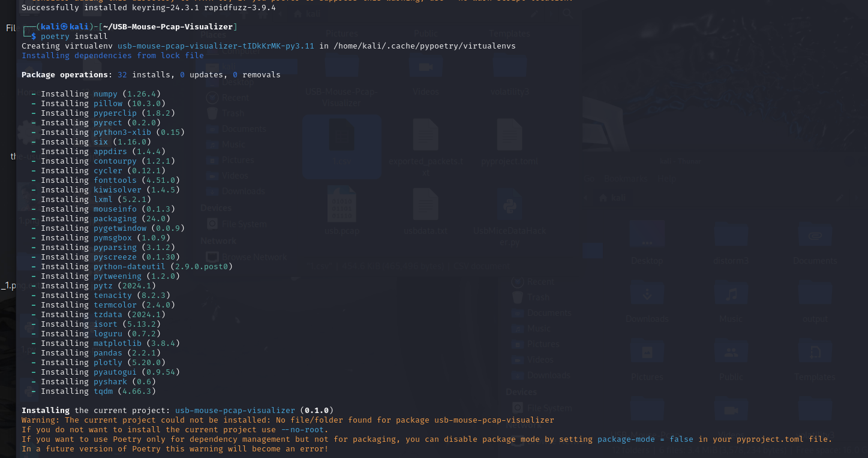The height and width of the screenshot is (458, 868).
Task: Open Downloads folder icon in right file manager grid
Action: pos(647,294)
